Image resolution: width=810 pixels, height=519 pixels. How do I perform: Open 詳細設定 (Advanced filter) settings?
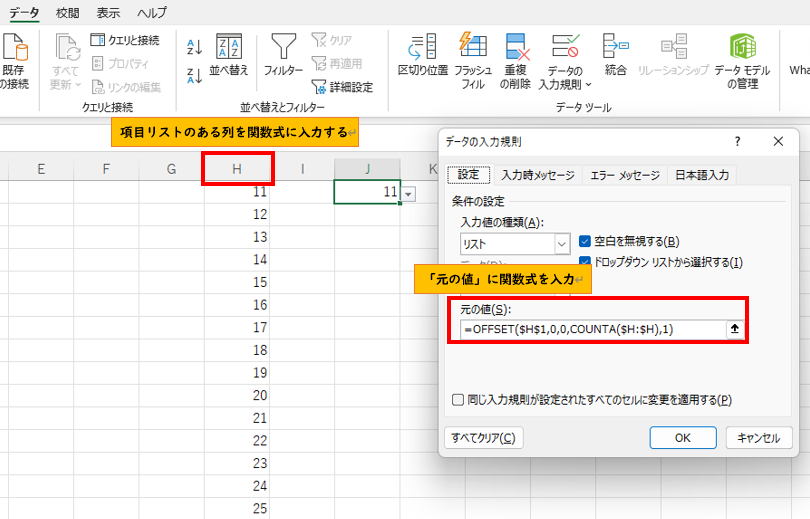[x=342, y=87]
